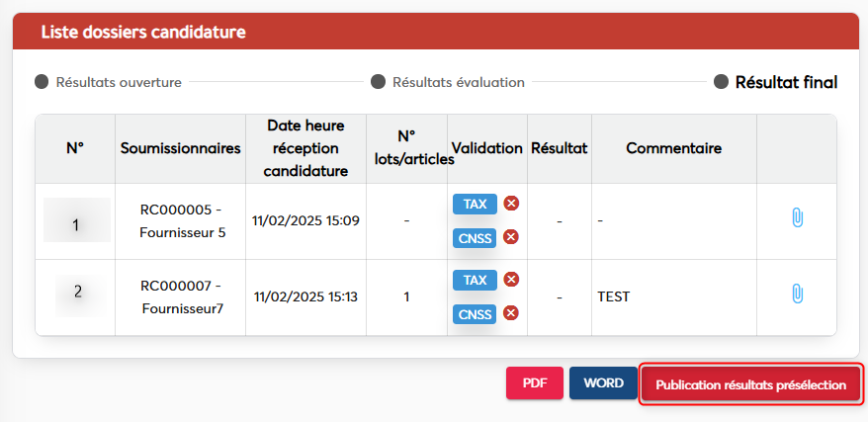Select TAX badge for Fournisseur7
Viewport: 868px width, 422px height.
pos(475,280)
